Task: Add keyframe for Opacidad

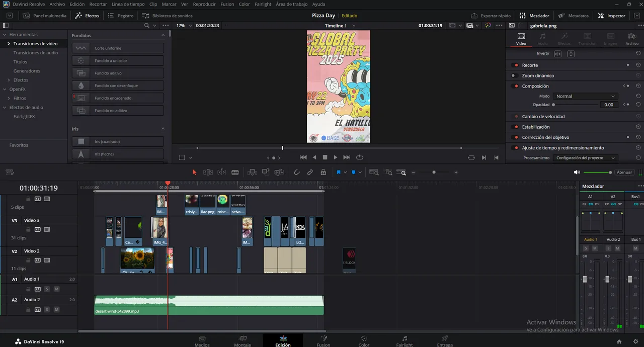Action: (x=628, y=105)
